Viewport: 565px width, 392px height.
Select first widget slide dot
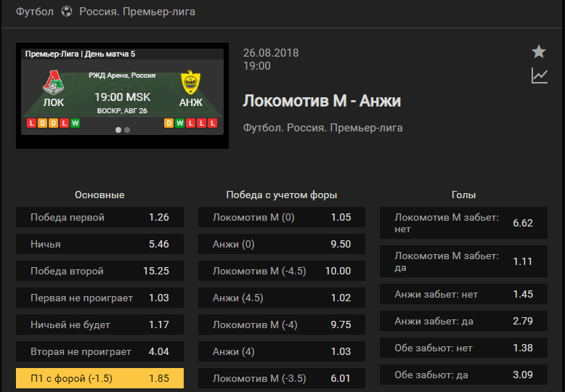click(118, 130)
